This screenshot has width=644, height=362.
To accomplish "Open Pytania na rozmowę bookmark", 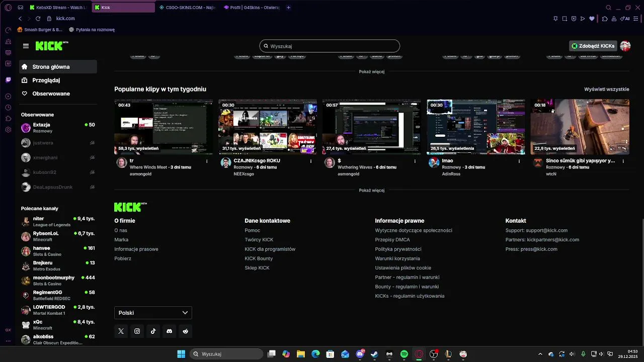I will [x=92, y=30].
